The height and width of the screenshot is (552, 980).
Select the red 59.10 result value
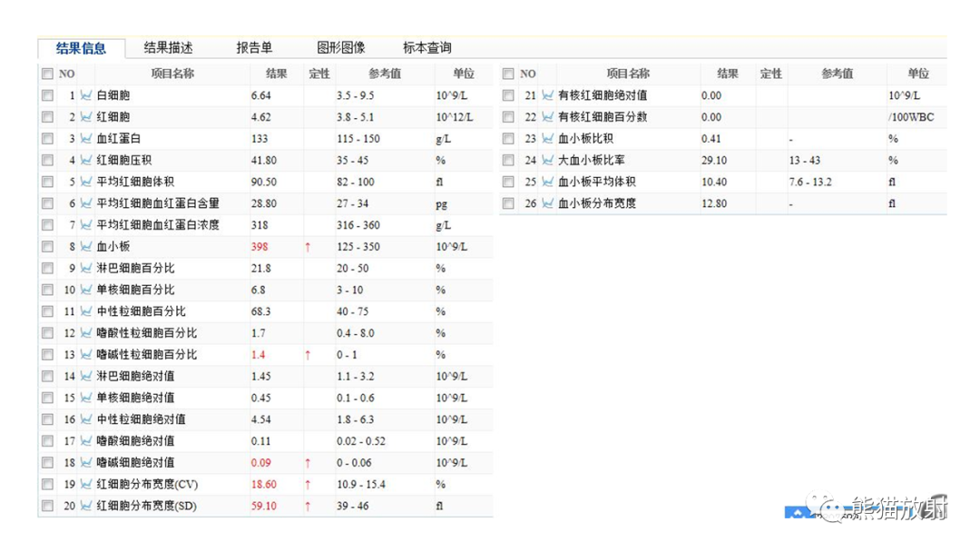tap(264, 506)
